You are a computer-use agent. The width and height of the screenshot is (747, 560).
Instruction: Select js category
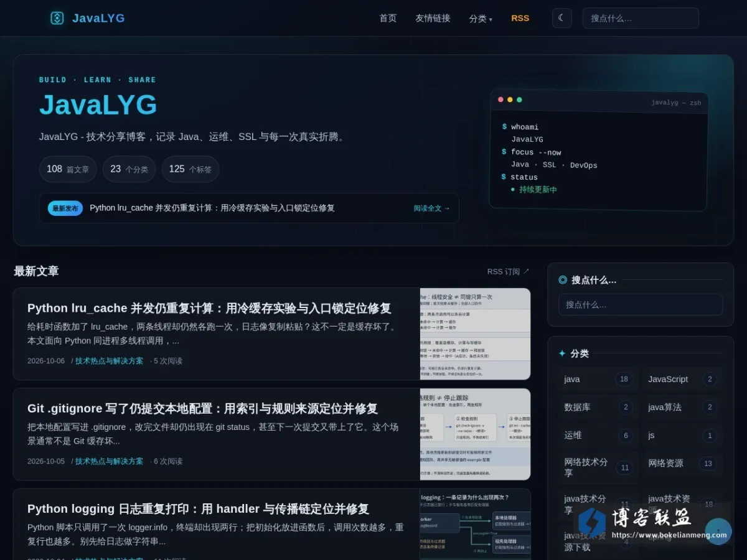[x=682, y=435]
